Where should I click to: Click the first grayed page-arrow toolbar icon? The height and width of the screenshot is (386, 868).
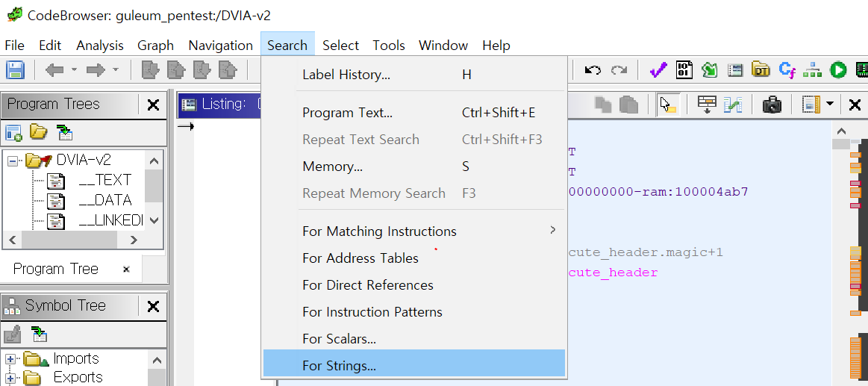[151, 70]
